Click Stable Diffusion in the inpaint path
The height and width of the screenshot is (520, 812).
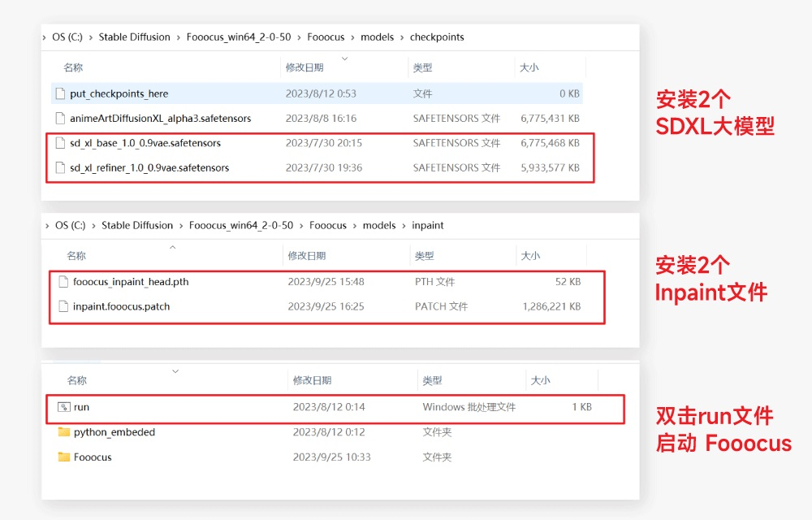point(137,226)
